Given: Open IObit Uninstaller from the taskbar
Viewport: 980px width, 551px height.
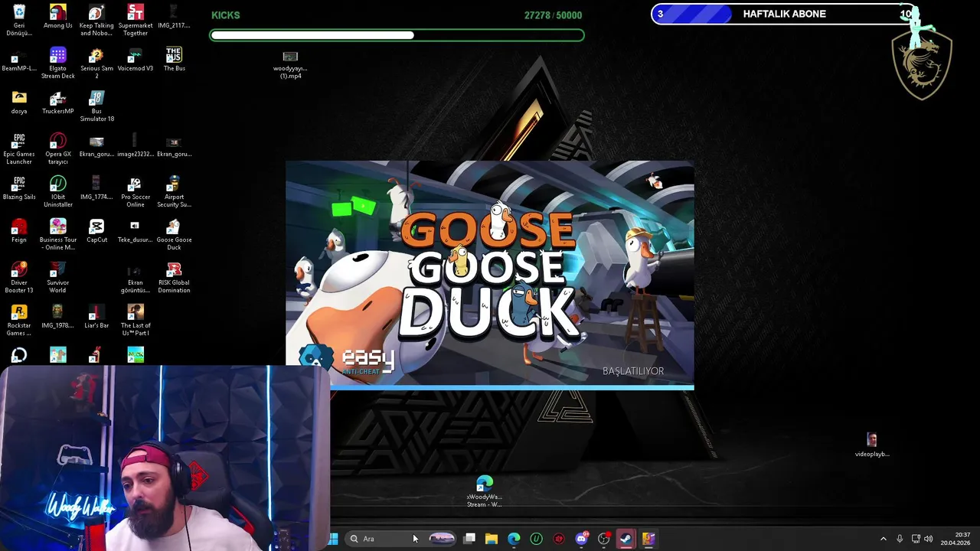Looking at the screenshot, I should click(537, 539).
